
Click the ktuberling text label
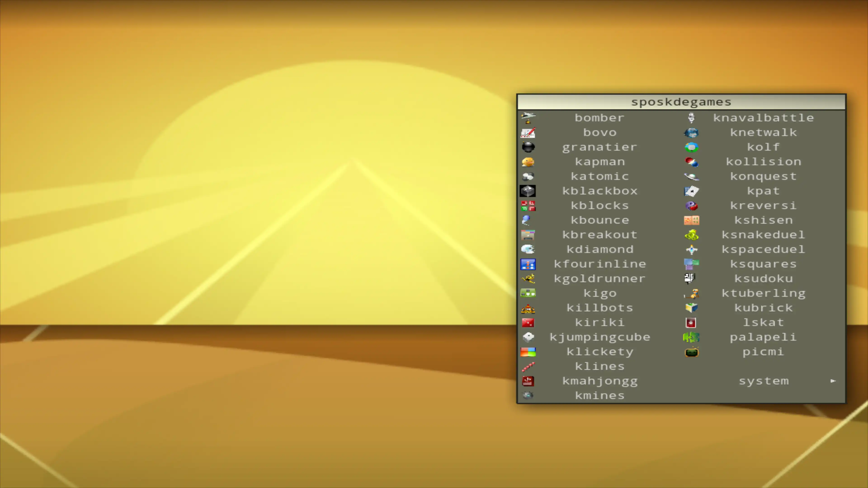[x=763, y=293]
